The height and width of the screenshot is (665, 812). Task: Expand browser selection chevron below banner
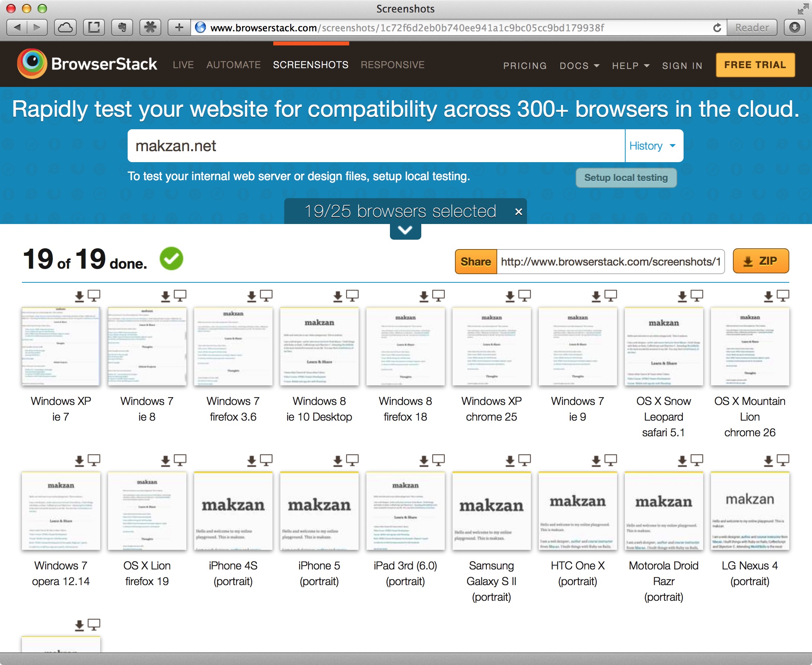pos(405,230)
